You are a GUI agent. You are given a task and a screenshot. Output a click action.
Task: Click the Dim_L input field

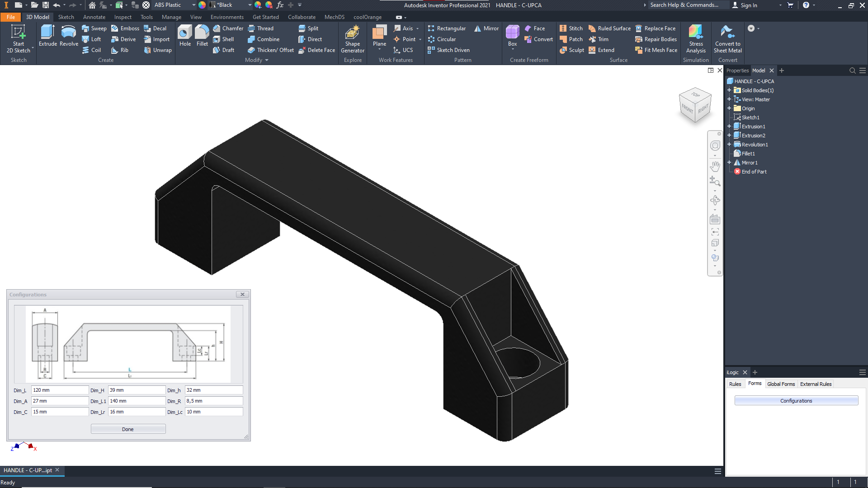click(60, 390)
